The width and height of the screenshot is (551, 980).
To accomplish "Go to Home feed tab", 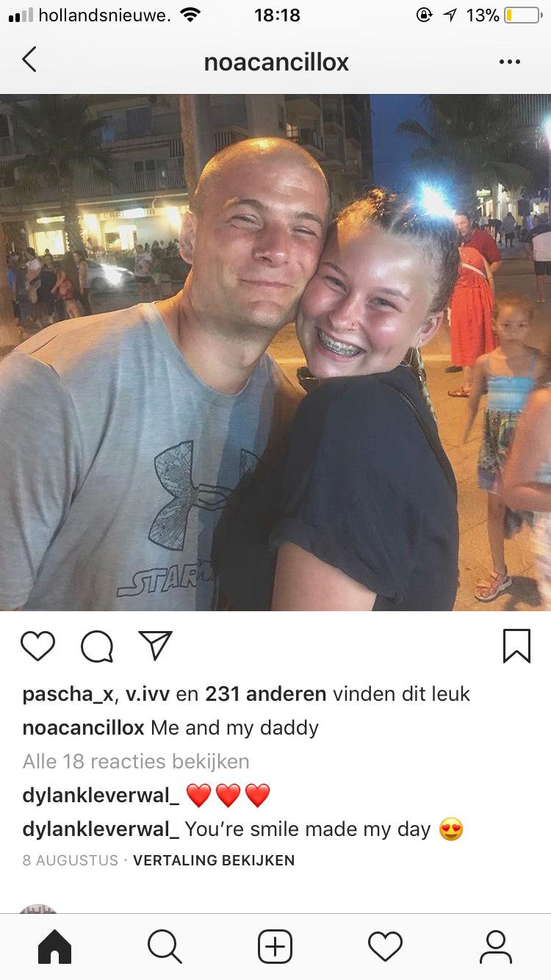I will (54, 946).
